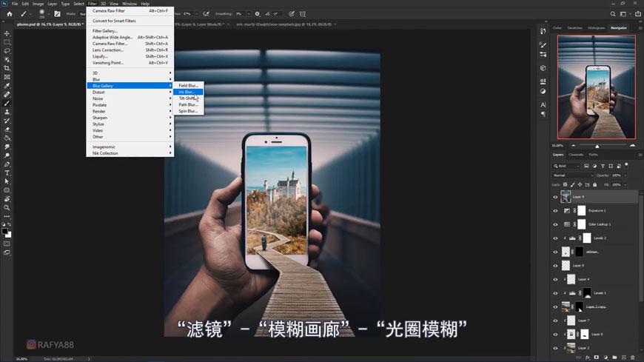Click the Navigator preview thumbnail
The height and width of the screenshot is (362, 644).
coord(596,87)
